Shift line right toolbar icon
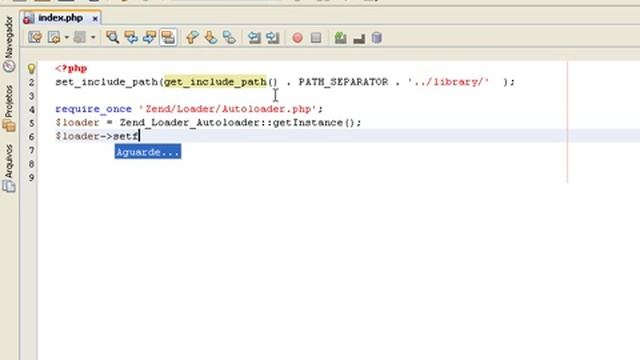 [x=273, y=38]
